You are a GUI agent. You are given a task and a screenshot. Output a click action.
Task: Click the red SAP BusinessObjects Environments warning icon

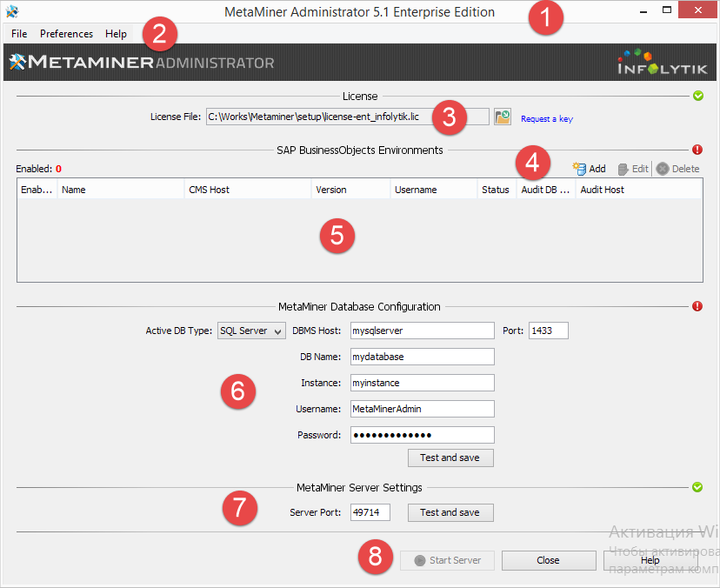[697, 150]
